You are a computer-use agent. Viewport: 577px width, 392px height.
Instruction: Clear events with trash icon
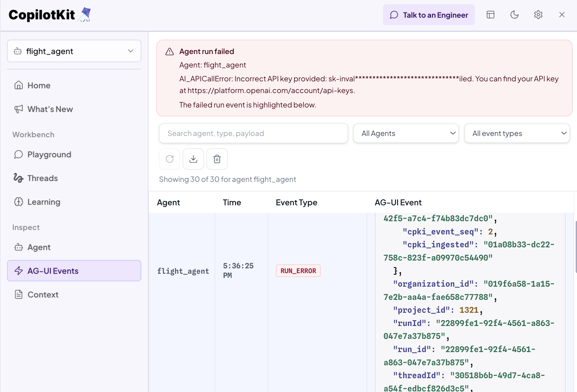217,159
